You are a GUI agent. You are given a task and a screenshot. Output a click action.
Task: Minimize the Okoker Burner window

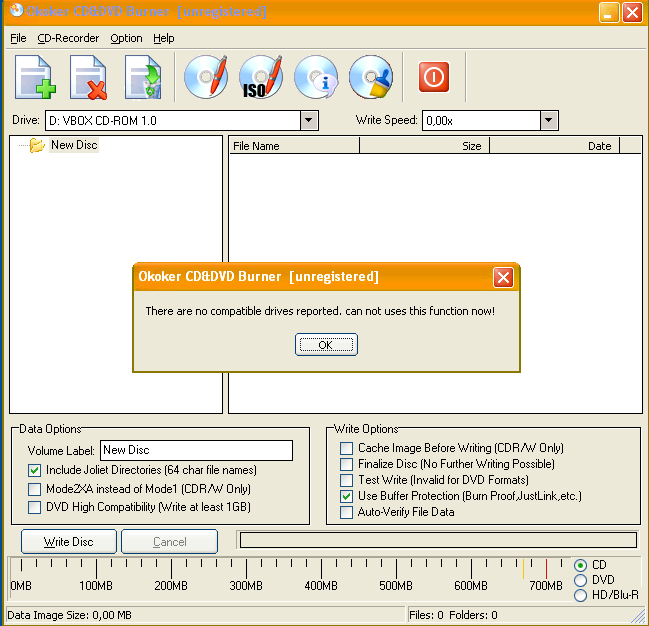[x=609, y=13]
